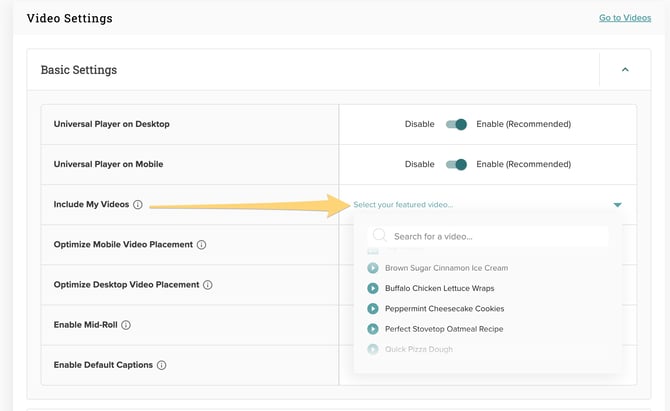This screenshot has width=670, height=411.
Task: Click the featured video dropdown arrow
Action: (617, 205)
